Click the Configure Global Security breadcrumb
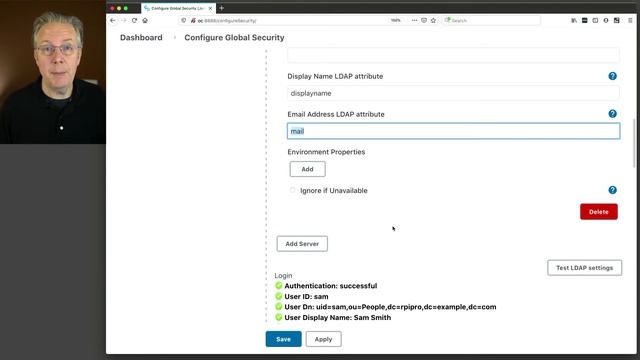The width and height of the screenshot is (640, 360). 234,38
